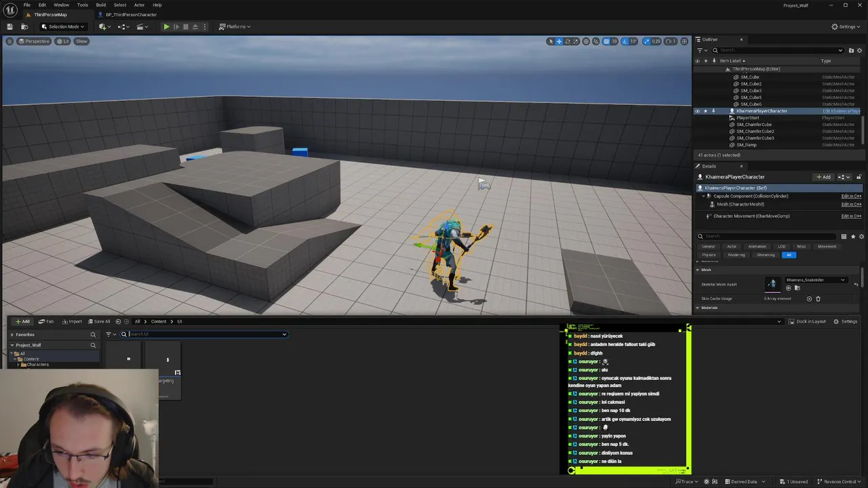Open Khaimera_Soakekiller mesh asset dropdown
The width and height of the screenshot is (868, 488).
(x=816, y=280)
